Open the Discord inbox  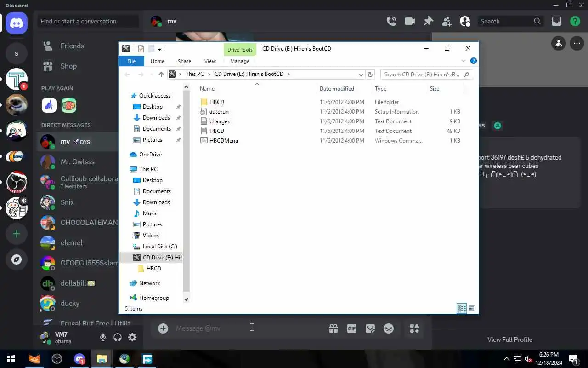pos(557,21)
